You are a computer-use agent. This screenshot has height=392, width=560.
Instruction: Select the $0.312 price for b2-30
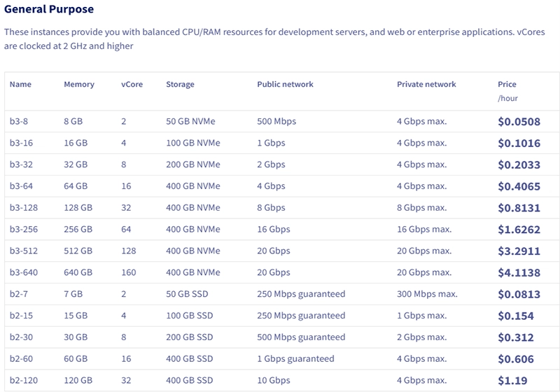coord(515,337)
